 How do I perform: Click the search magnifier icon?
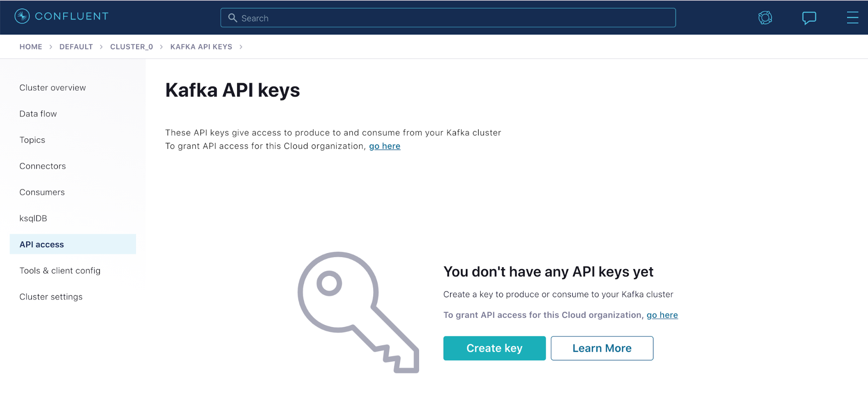pyautogui.click(x=233, y=18)
